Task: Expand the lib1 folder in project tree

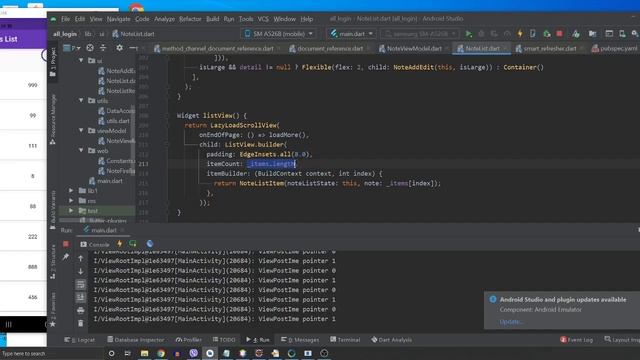Action: click(x=71, y=191)
